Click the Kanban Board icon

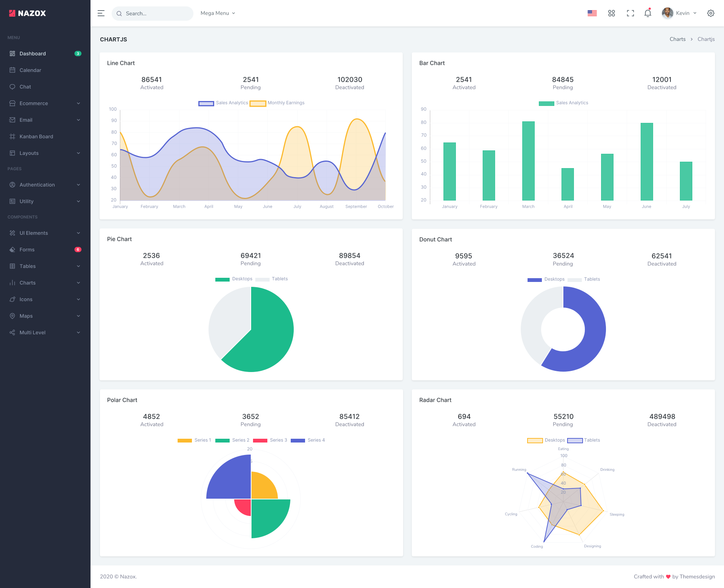click(x=12, y=136)
